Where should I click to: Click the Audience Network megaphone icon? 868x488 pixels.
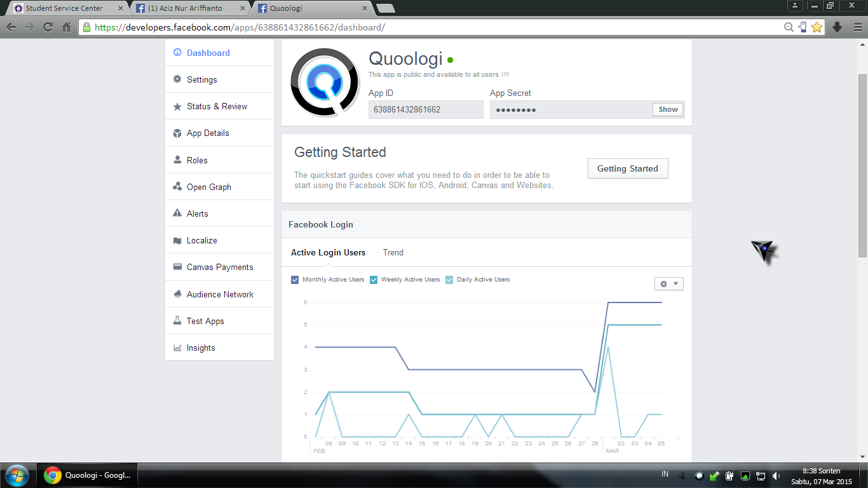click(x=177, y=294)
